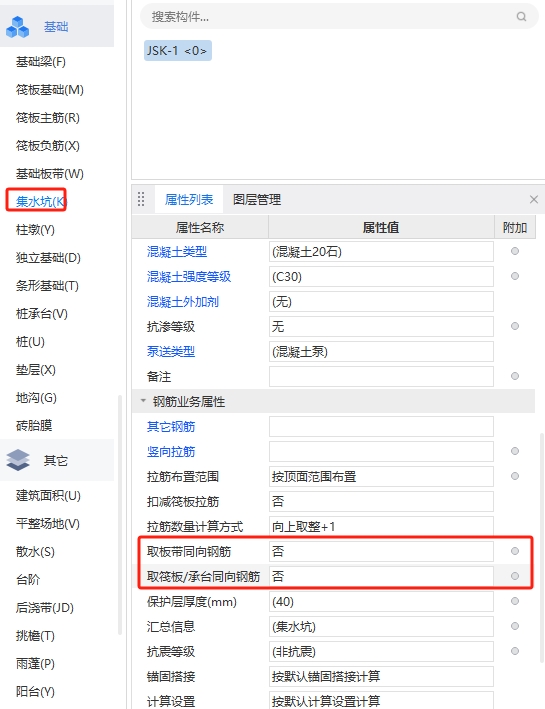
Task: Select 筏板负筋(X) in the sidebar
Action: pos(47,146)
